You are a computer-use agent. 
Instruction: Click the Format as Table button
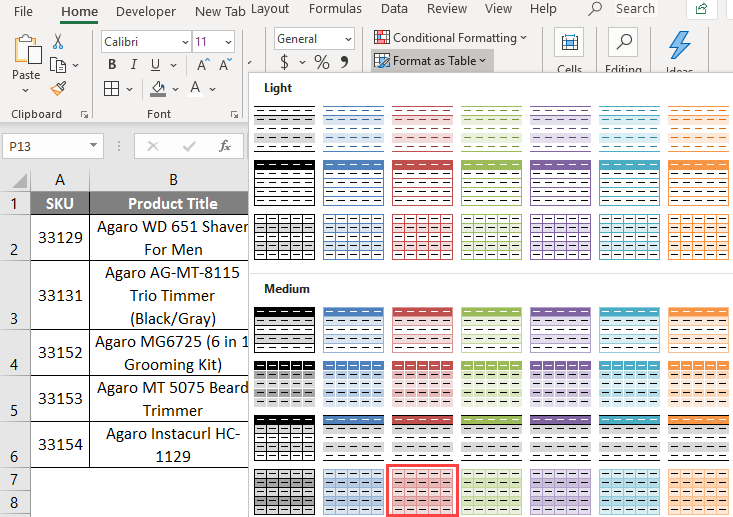(431, 61)
